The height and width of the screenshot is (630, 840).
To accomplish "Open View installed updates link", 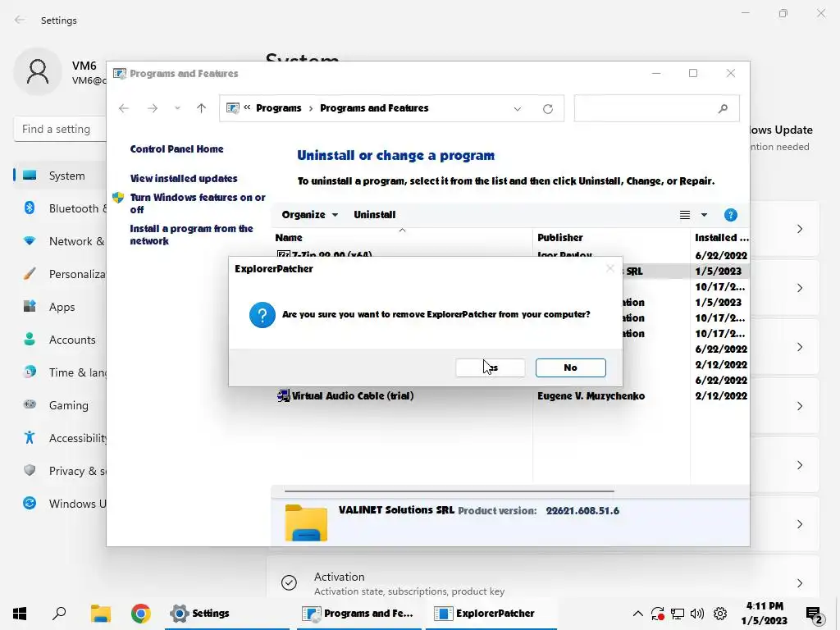I will click(x=184, y=178).
